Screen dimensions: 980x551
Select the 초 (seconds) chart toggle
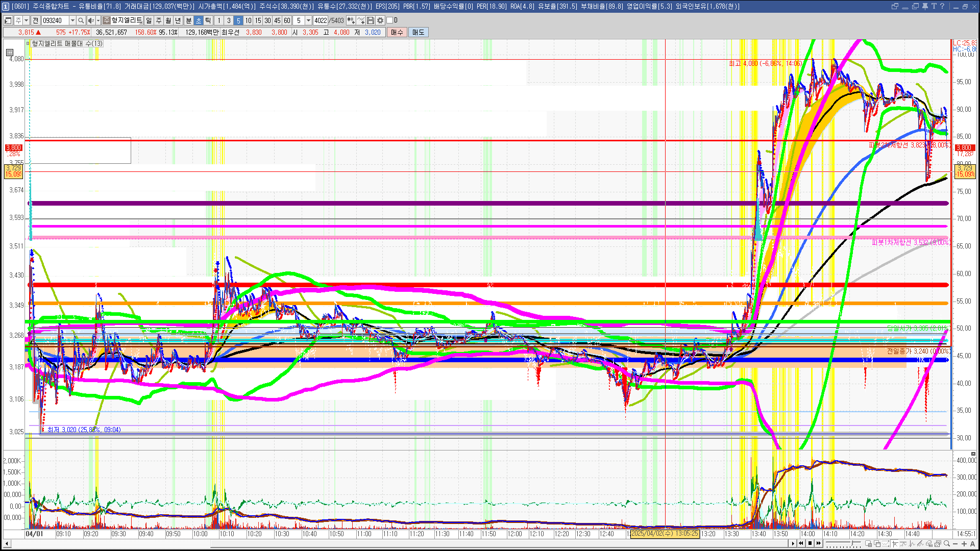pos(199,20)
